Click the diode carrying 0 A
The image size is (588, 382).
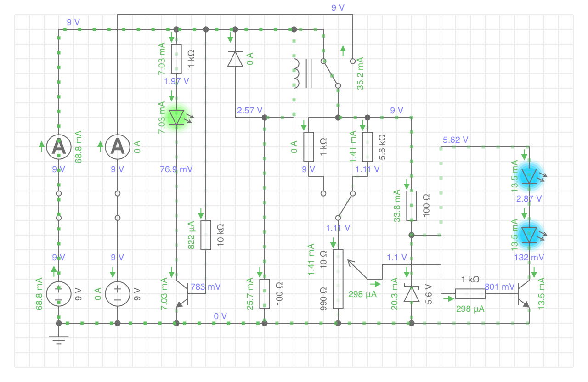pyautogui.click(x=235, y=59)
